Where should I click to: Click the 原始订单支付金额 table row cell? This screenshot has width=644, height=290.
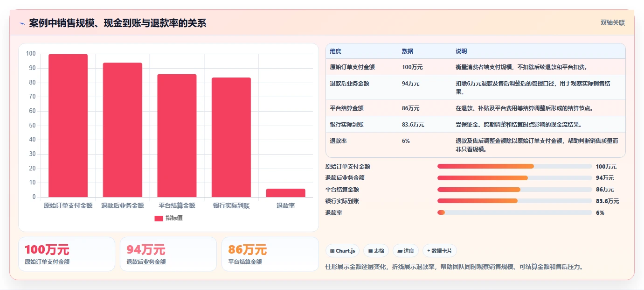tap(352, 67)
